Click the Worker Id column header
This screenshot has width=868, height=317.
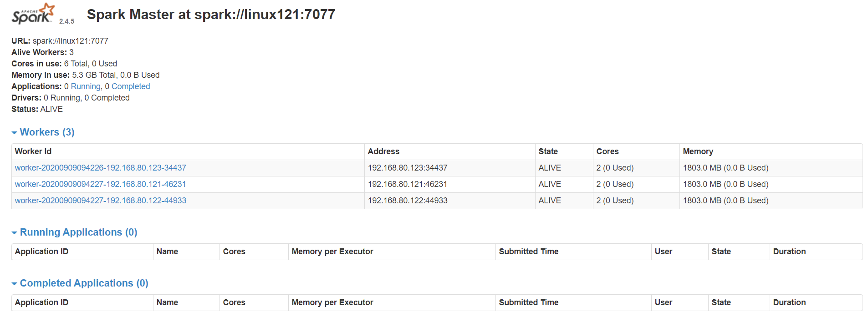(x=33, y=151)
